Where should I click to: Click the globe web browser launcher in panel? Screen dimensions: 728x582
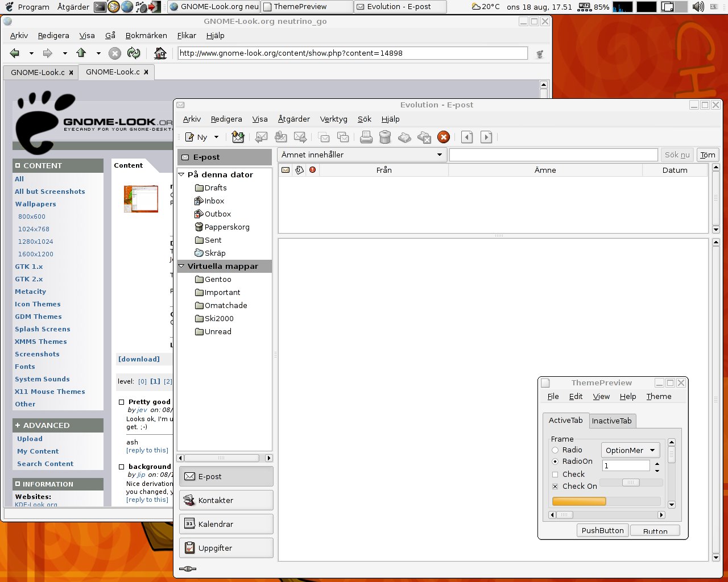(x=127, y=7)
